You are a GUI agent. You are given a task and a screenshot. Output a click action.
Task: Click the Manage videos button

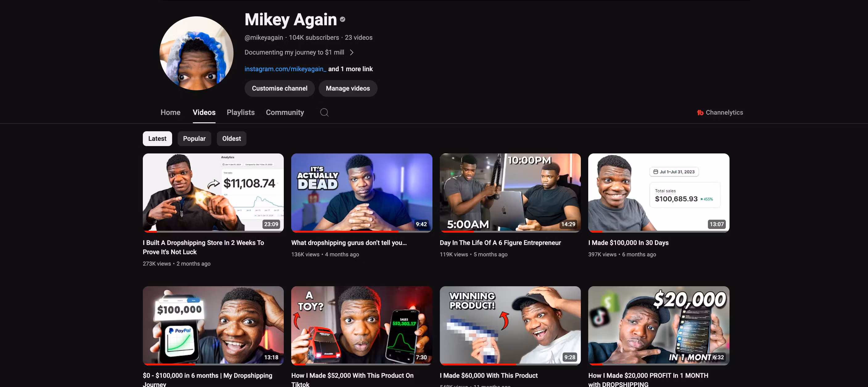(348, 88)
